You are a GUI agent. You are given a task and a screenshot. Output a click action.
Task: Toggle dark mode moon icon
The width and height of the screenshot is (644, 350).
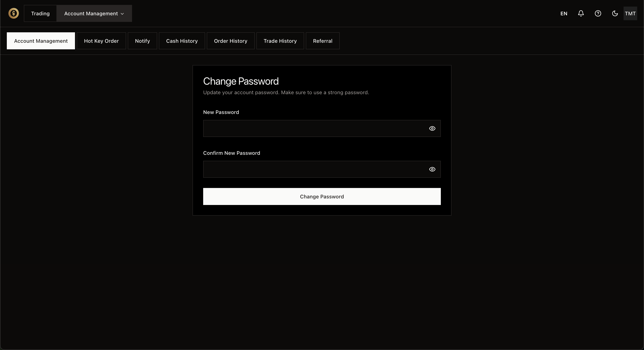click(x=615, y=13)
